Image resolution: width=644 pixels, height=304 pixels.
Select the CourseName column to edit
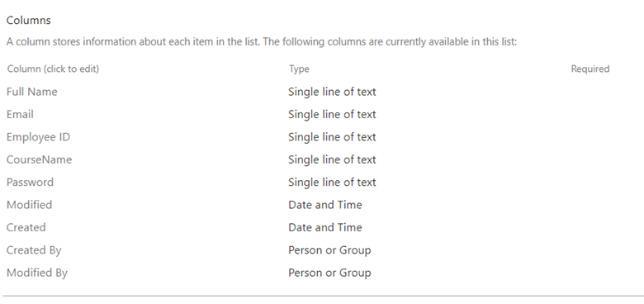tap(39, 159)
